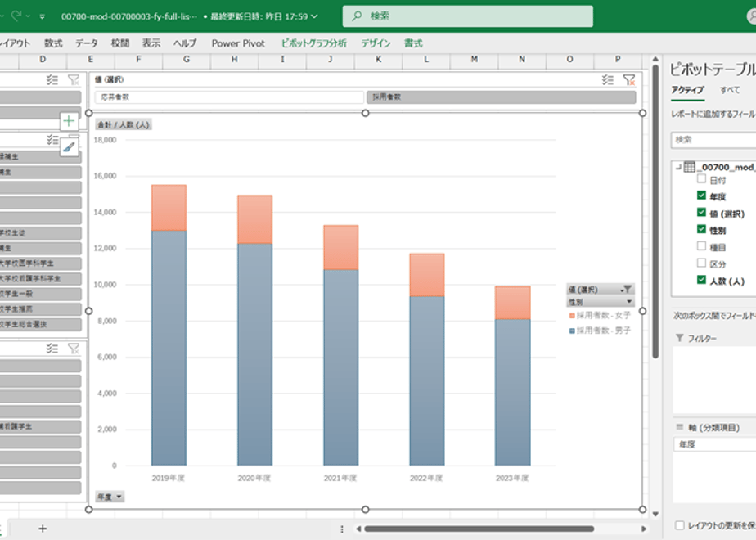Open the redo history dropdown arrow
Viewport: 756px width, 540px height.
click(x=28, y=16)
